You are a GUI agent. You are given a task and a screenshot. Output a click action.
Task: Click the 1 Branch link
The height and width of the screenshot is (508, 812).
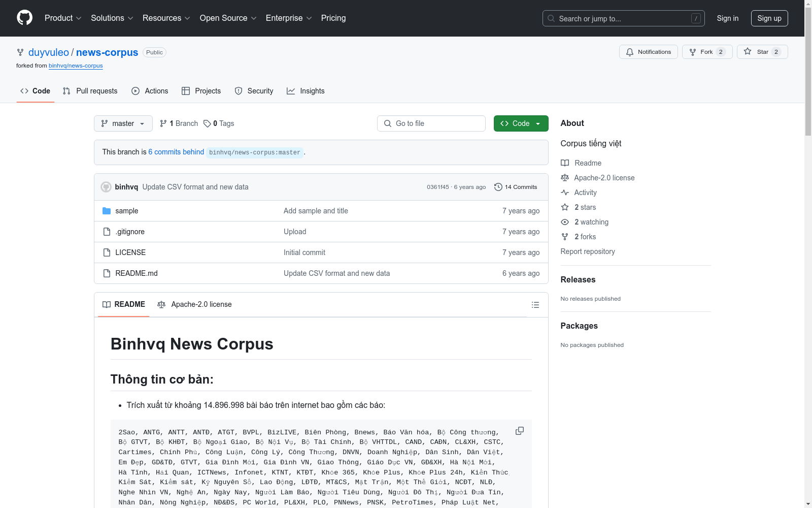pyautogui.click(x=179, y=123)
